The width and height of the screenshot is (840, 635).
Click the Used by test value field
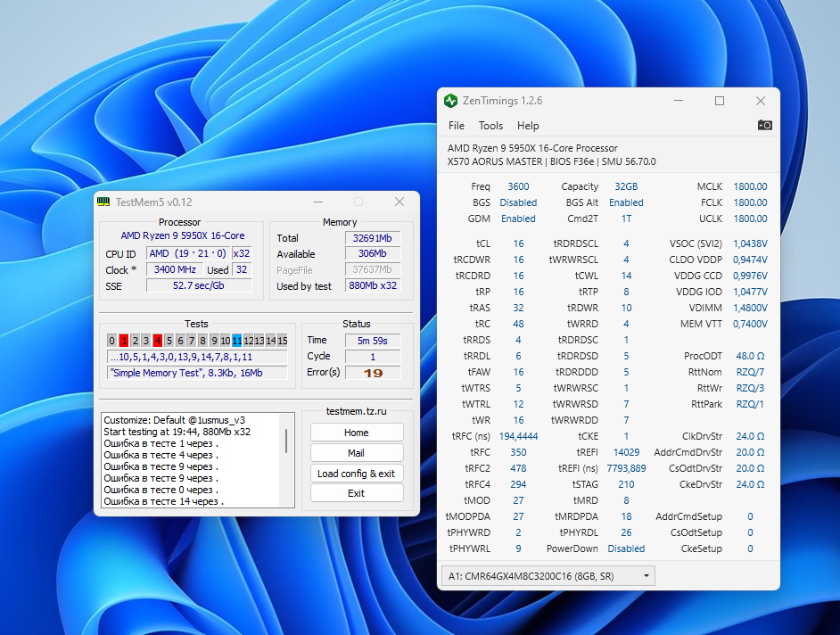pos(373,286)
